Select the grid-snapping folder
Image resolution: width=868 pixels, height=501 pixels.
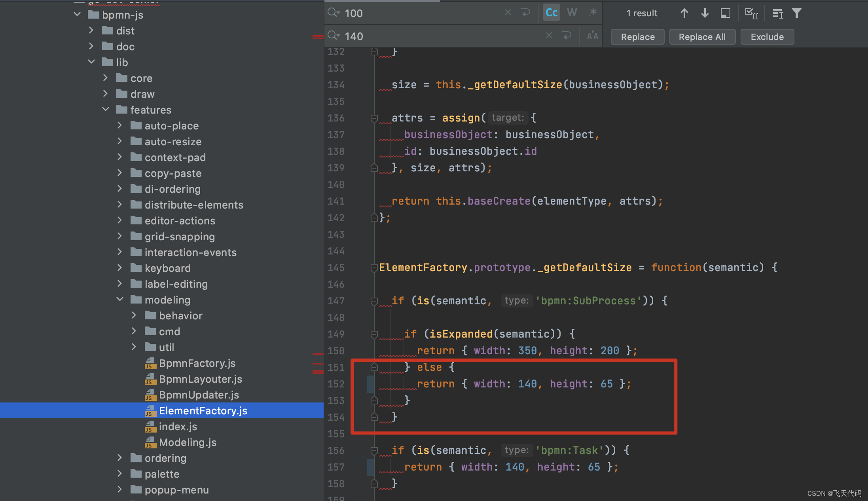point(180,236)
